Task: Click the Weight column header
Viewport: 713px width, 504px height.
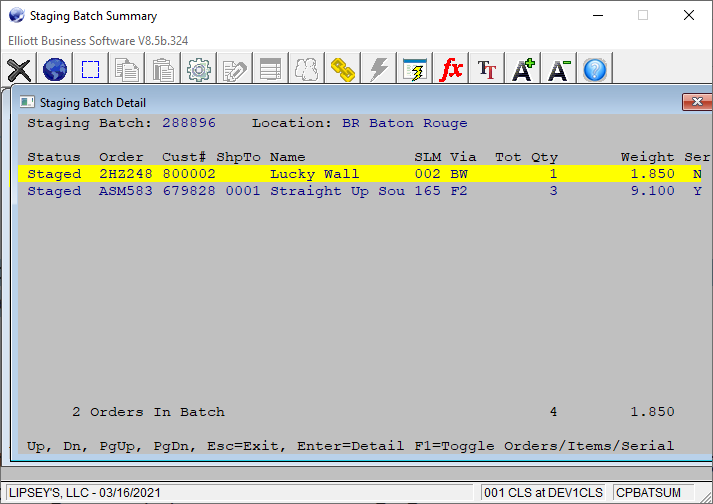Action: (x=648, y=157)
